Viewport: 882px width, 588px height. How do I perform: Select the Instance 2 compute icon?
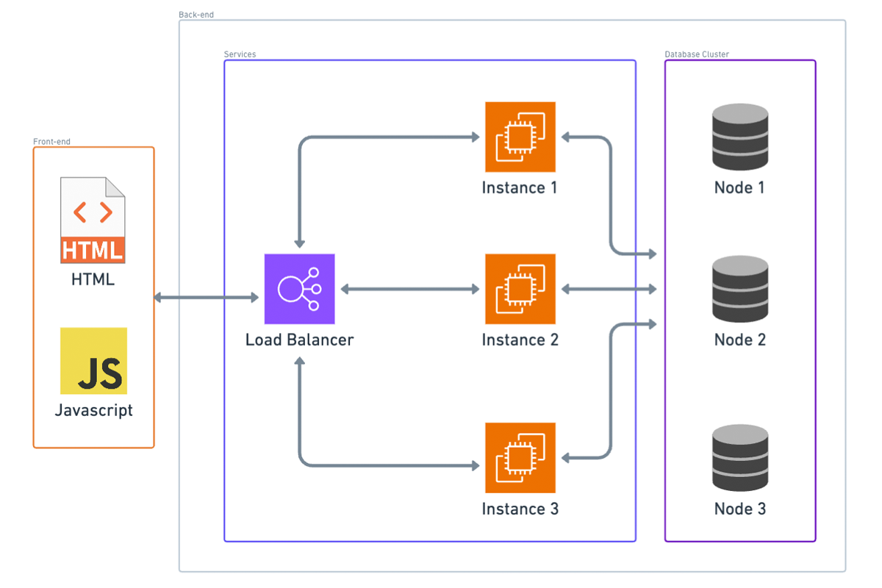click(x=520, y=289)
